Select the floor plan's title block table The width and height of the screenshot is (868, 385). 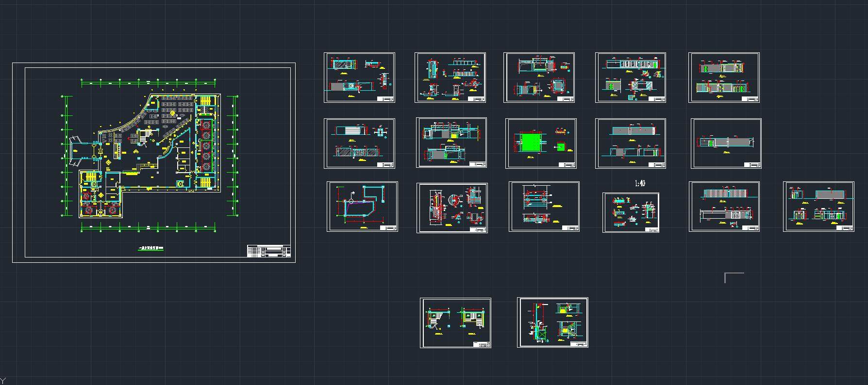tap(268, 251)
